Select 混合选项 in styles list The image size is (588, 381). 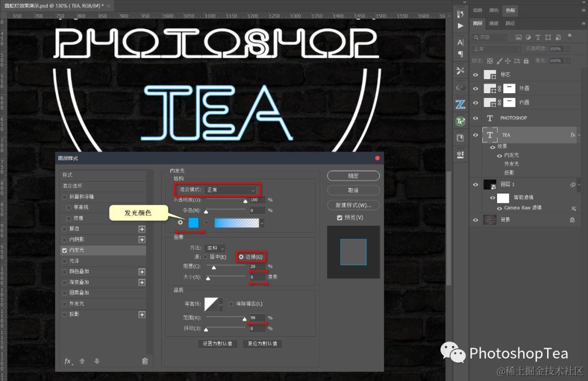click(103, 186)
